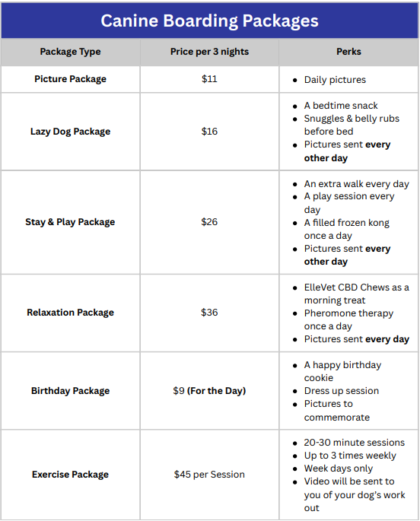Click the Perks column header
This screenshot has width=420, height=521.
pos(348,52)
